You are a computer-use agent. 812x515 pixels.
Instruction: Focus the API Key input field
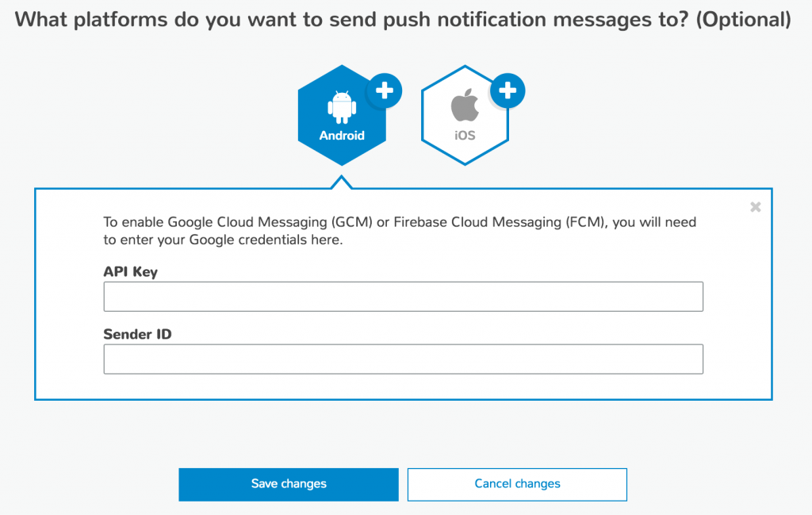click(x=404, y=296)
